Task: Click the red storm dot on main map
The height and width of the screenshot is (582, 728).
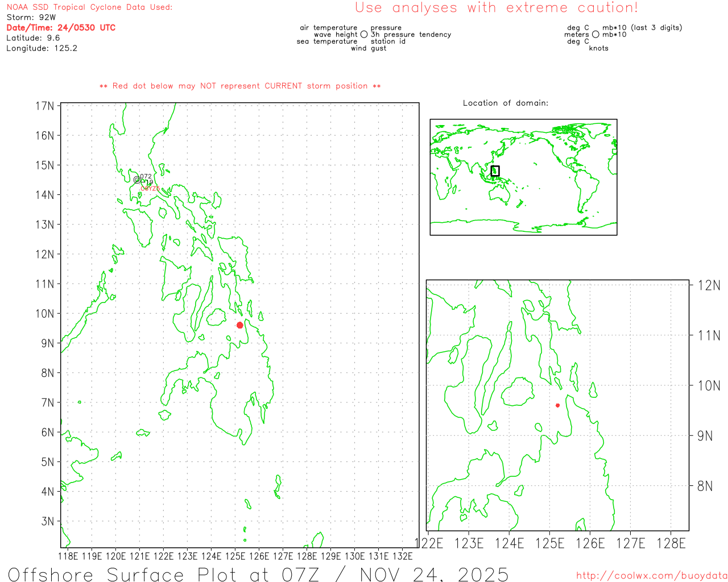Action: tap(239, 325)
